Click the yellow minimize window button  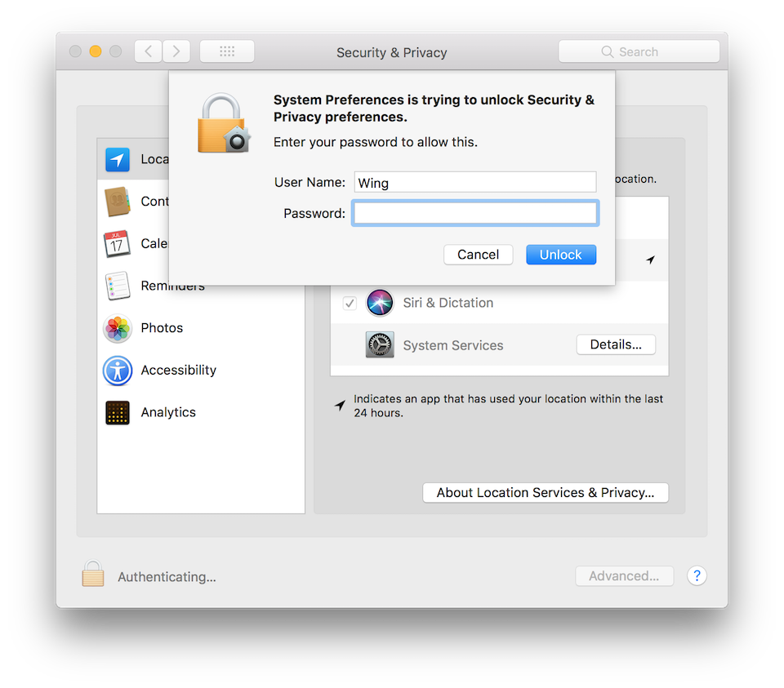96,51
